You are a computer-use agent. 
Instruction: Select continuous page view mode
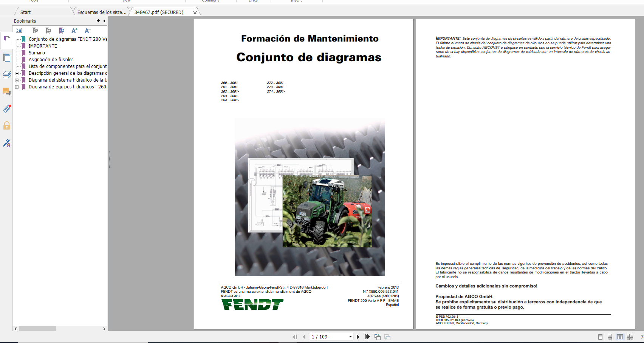point(610,337)
